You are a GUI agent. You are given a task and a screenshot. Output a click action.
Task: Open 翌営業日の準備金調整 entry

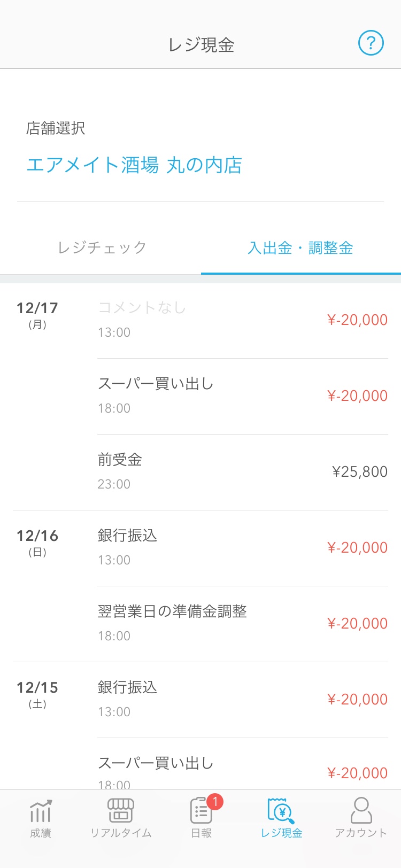pyautogui.click(x=243, y=624)
